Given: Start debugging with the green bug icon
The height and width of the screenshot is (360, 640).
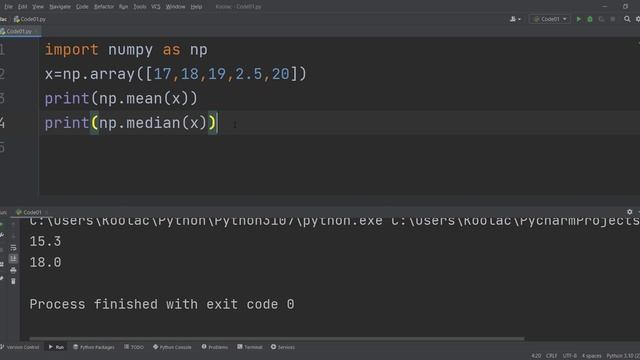Looking at the screenshot, I should (x=590, y=19).
